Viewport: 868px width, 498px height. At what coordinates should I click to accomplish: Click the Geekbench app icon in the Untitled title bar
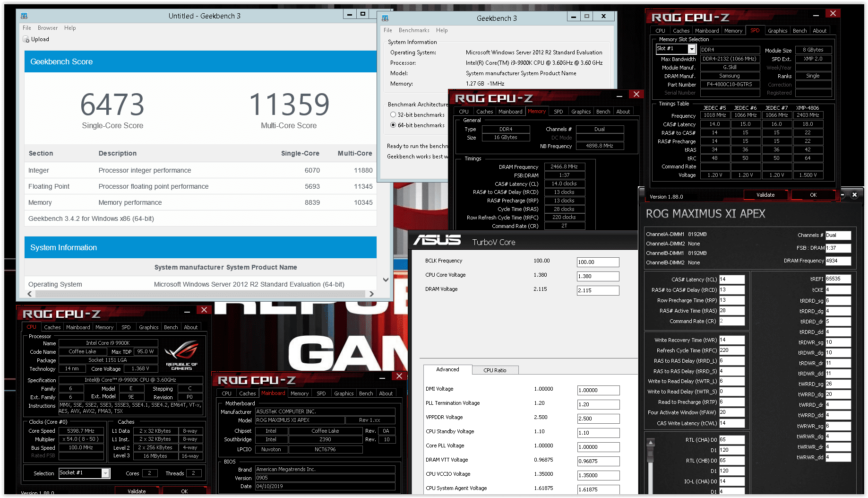point(24,16)
